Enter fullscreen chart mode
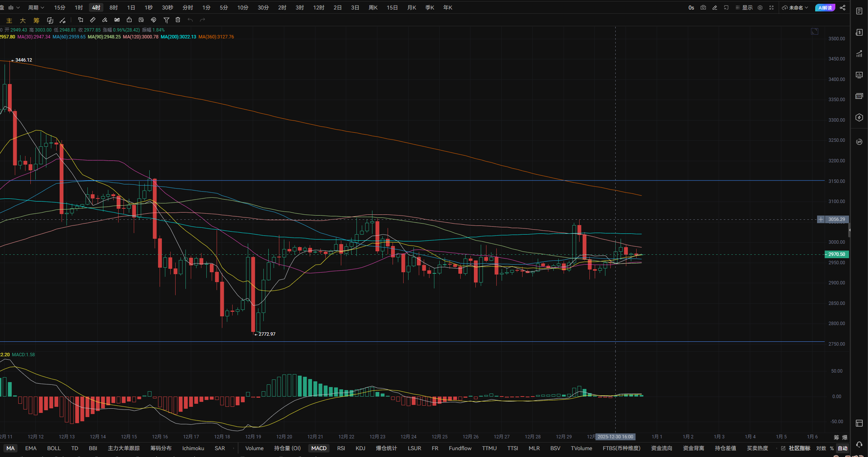 771,8
